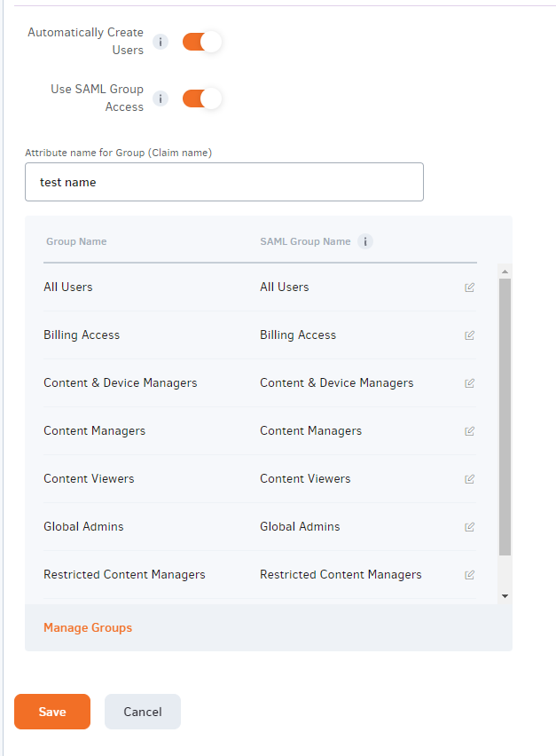The height and width of the screenshot is (756, 556).
Task: Click the group list scrollbar thumb
Action: coord(505,417)
